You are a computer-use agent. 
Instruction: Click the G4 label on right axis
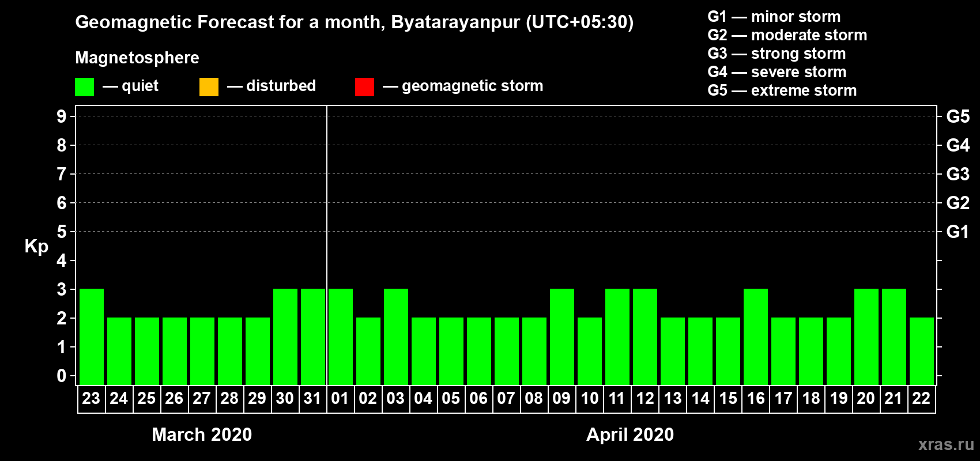click(958, 145)
